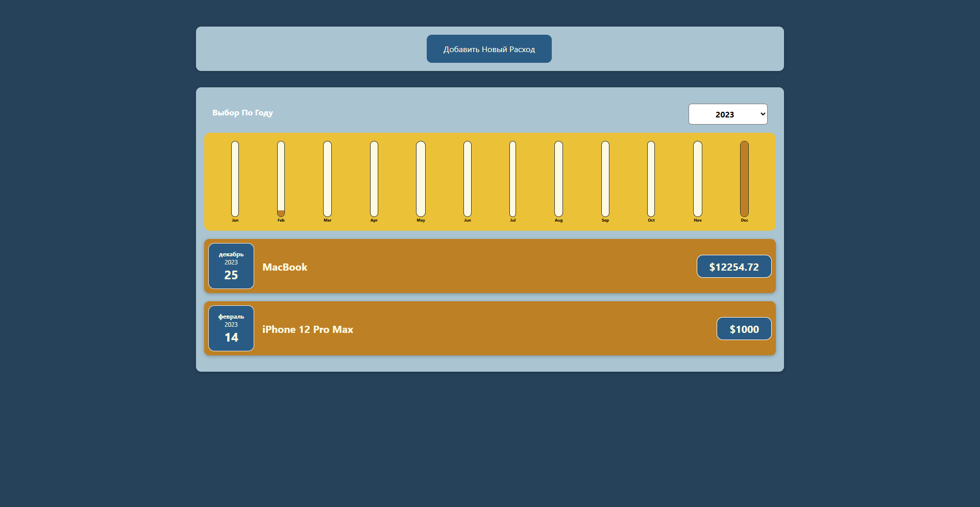Screen dimensions: 980x507
Task: Click the 'Jun' month label
Action: pyautogui.click(x=468, y=221)
